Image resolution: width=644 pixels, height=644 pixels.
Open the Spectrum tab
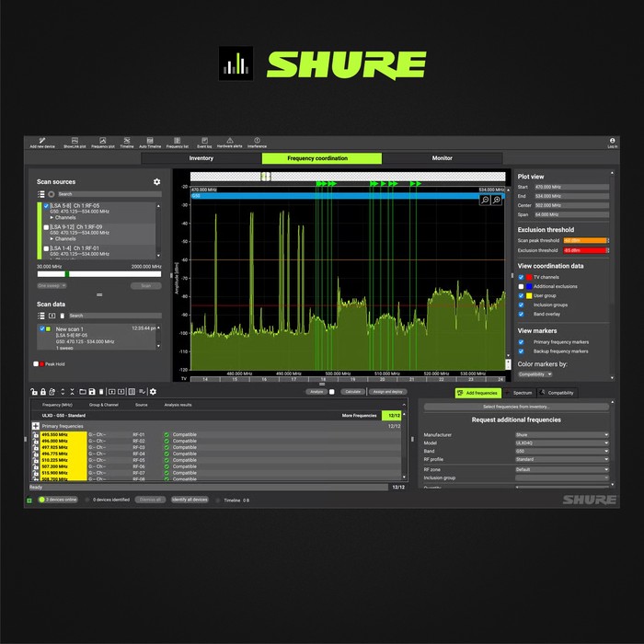click(519, 393)
